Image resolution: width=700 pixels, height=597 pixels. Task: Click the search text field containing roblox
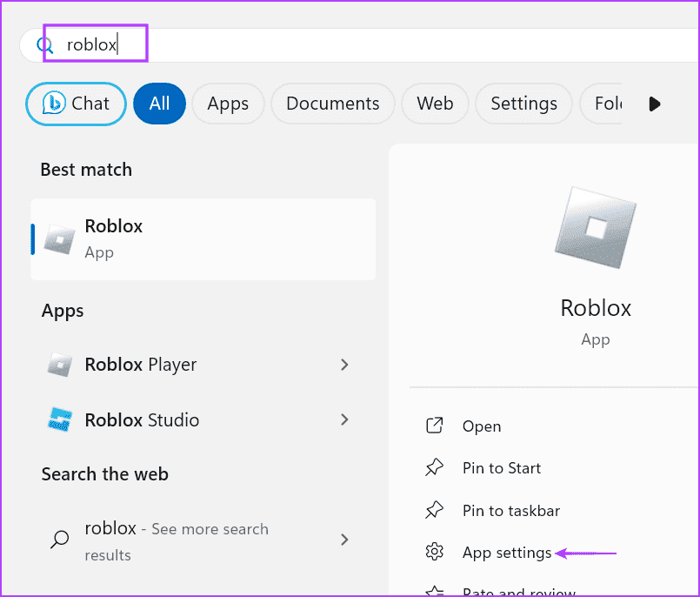357,44
